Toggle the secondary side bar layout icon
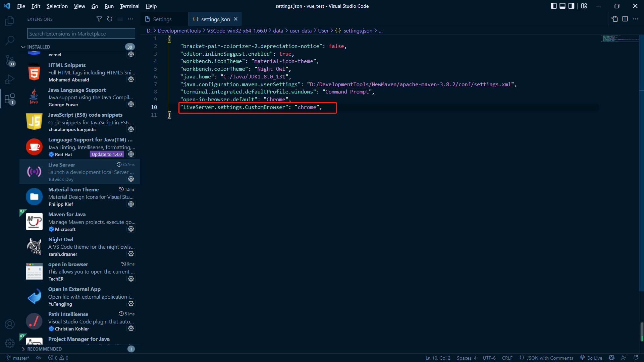The width and height of the screenshot is (644, 362). [x=572, y=6]
